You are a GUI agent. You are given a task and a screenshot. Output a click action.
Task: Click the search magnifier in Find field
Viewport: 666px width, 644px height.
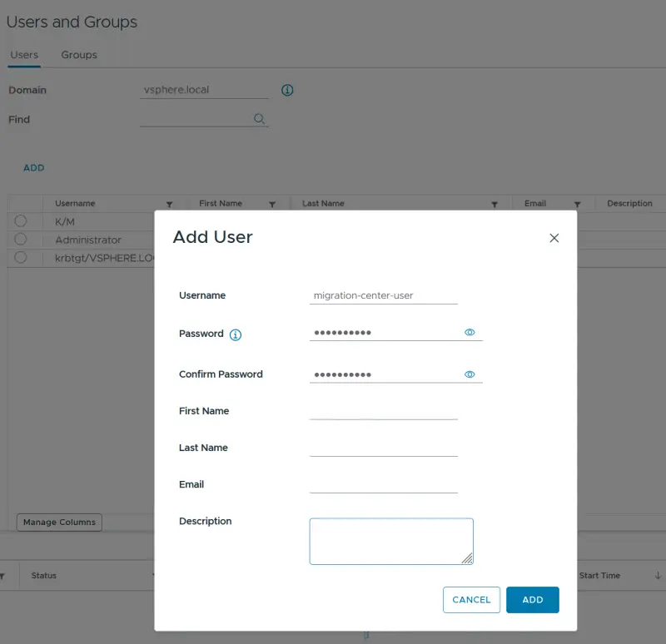259,119
